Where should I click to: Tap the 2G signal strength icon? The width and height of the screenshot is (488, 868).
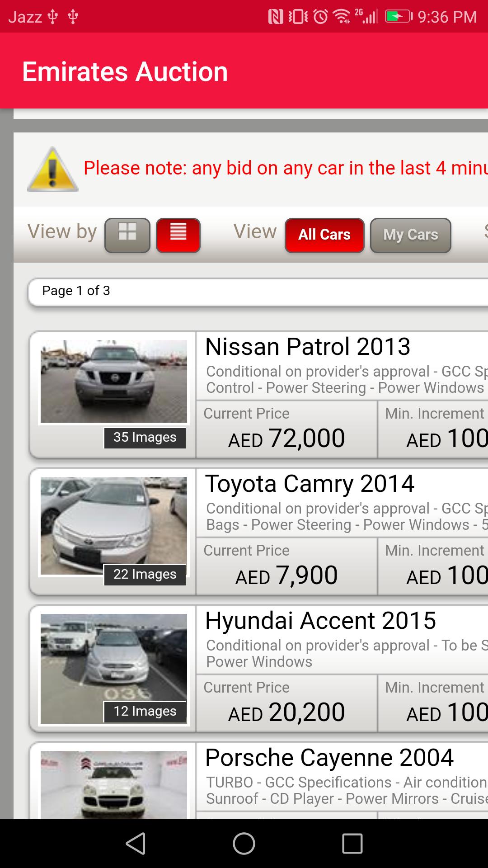tap(366, 16)
